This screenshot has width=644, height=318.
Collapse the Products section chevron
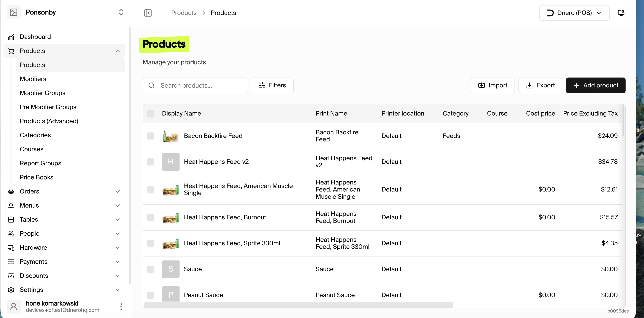(x=117, y=51)
